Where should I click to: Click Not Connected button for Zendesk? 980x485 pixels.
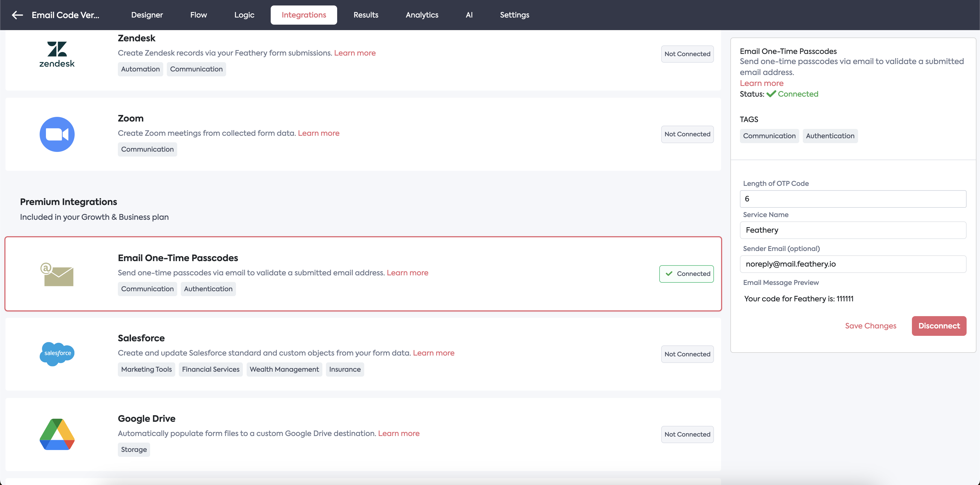687,54
